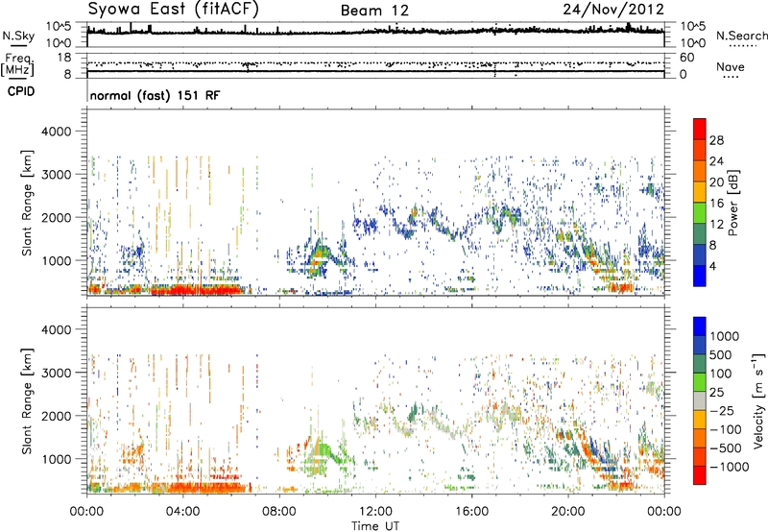768x532 pixels.
Task: Click the "12:00" time tick label
Action: [x=375, y=512]
